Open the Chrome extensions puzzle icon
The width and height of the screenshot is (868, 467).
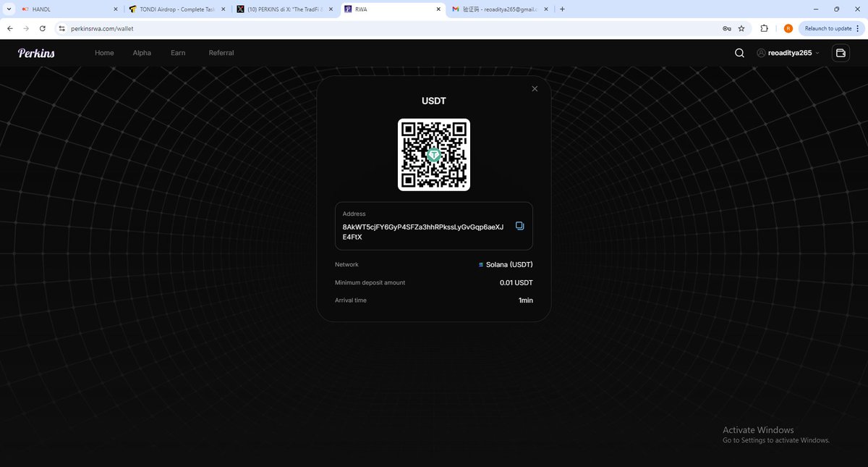[x=765, y=28]
